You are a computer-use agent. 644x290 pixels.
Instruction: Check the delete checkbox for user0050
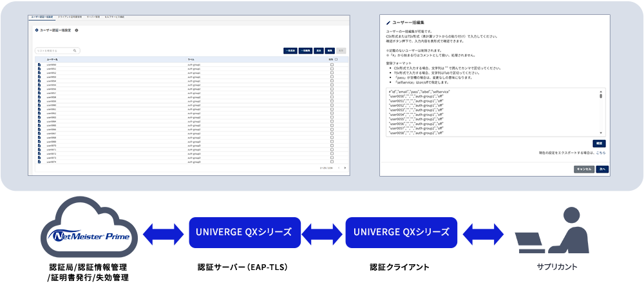click(332, 65)
